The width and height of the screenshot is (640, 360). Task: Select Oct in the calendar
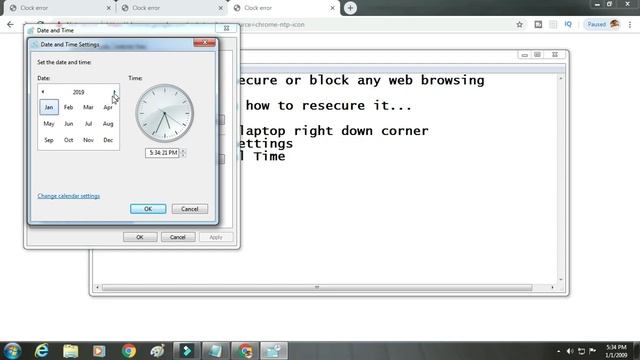click(x=69, y=140)
